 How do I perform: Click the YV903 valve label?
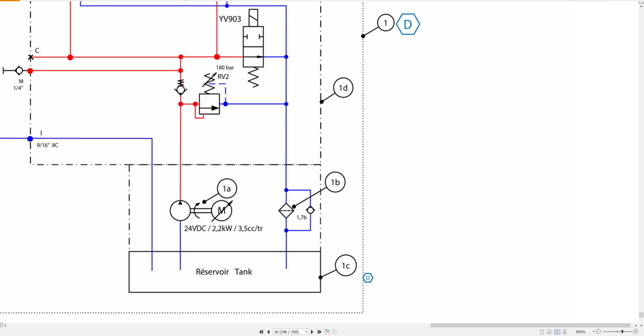[x=230, y=19]
